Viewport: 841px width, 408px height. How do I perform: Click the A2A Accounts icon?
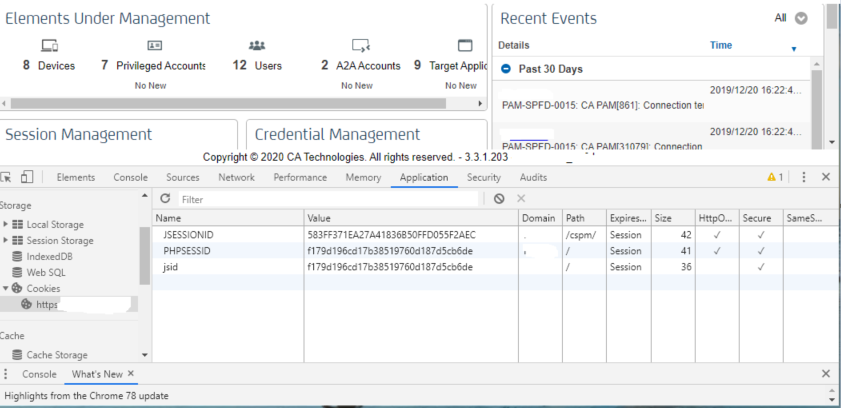[361, 46]
